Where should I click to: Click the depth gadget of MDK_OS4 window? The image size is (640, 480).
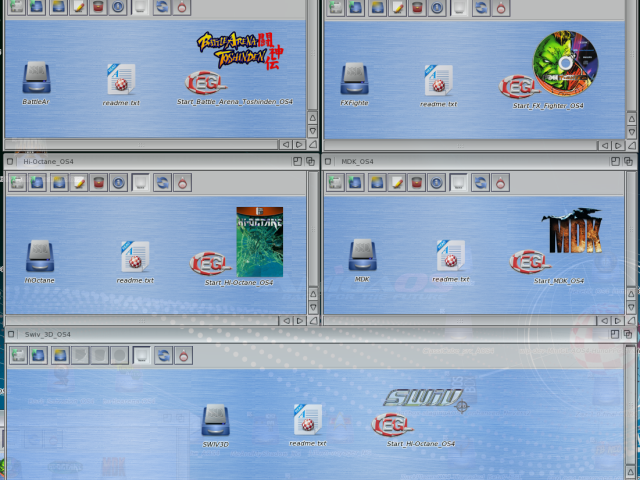[x=630, y=160]
